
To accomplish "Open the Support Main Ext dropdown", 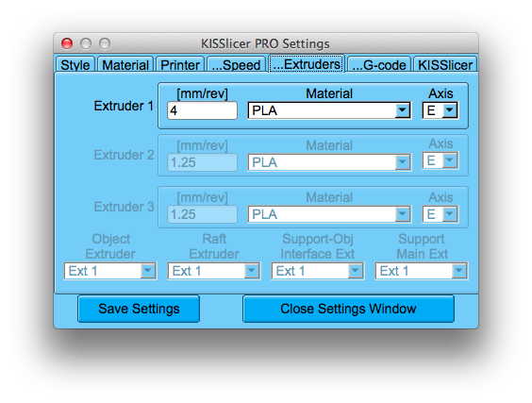I will point(422,271).
